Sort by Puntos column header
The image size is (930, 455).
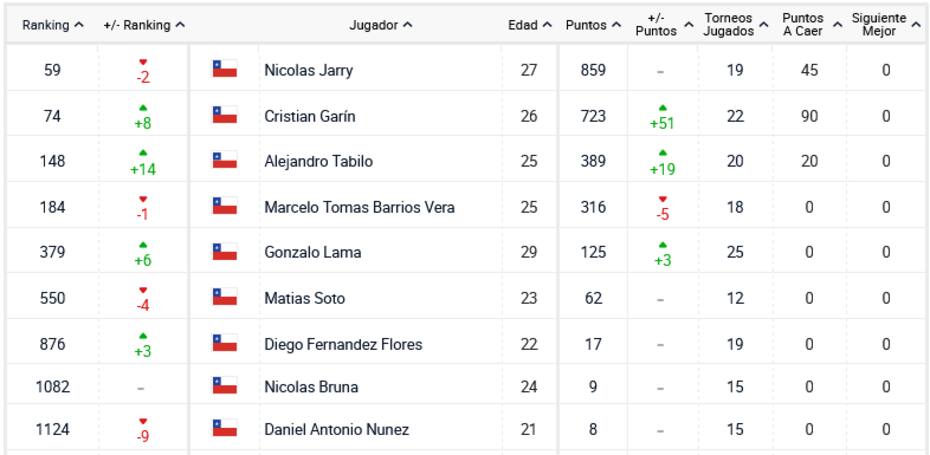[592, 25]
